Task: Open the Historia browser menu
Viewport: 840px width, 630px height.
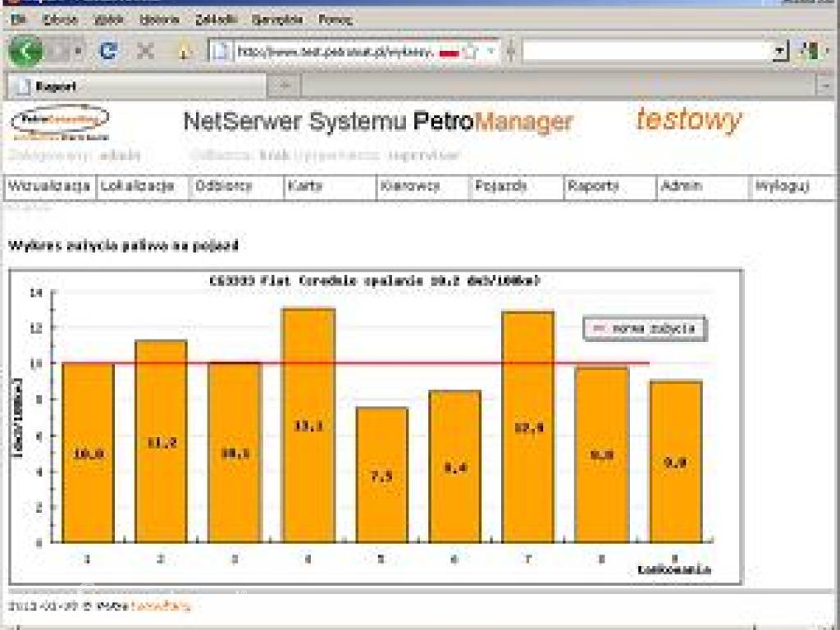Action: pyautogui.click(x=159, y=20)
